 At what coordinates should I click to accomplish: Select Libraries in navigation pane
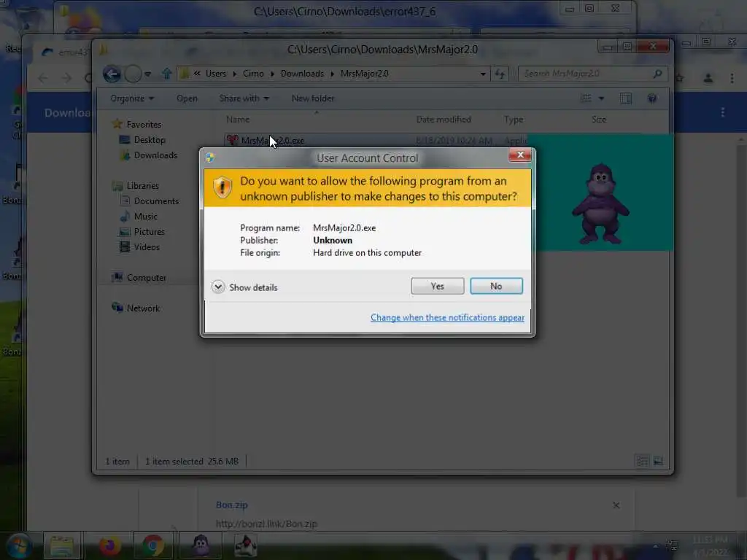click(x=142, y=186)
